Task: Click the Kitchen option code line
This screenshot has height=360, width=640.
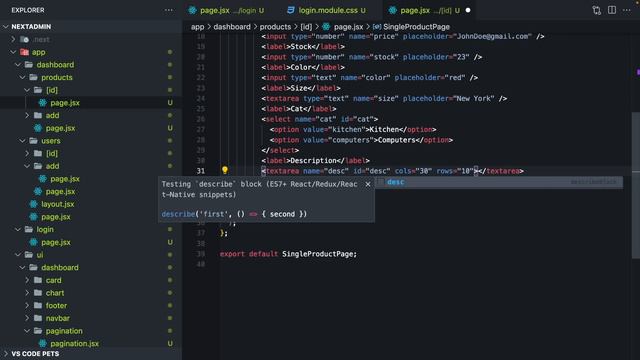Action: (x=353, y=130)
